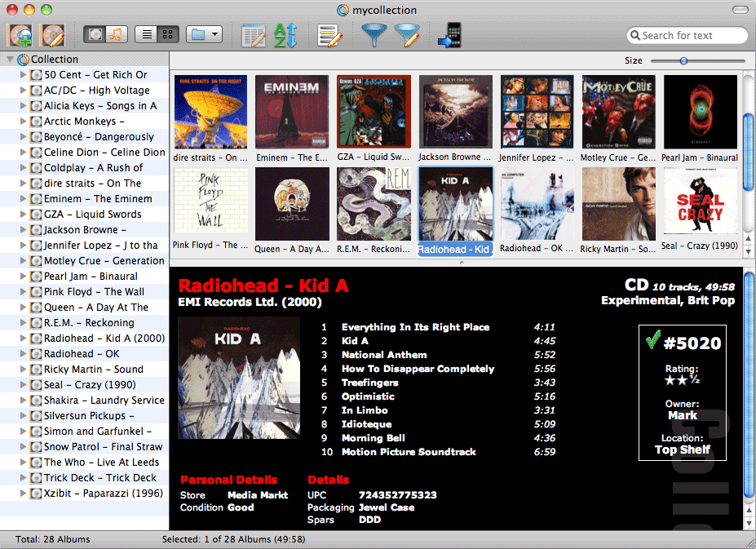Click track title "Idioteque"
The width and height of the screenshot is (756, 549).
click(366, 424)
